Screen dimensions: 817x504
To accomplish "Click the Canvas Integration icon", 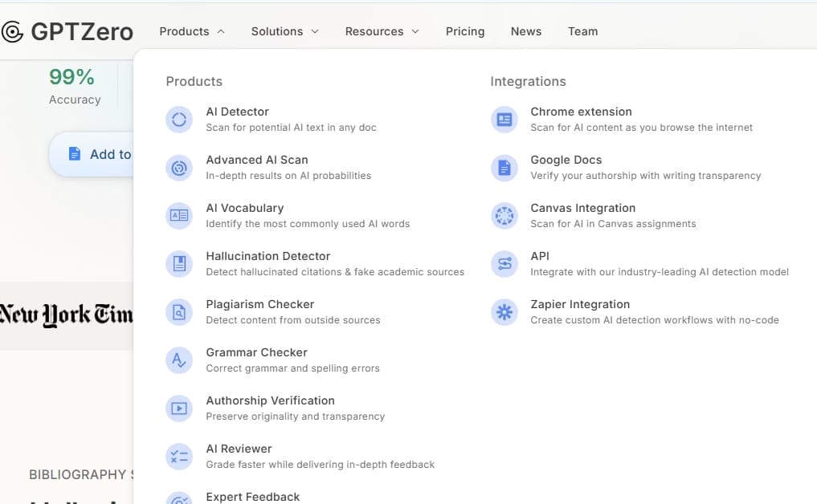I will 504,216.
